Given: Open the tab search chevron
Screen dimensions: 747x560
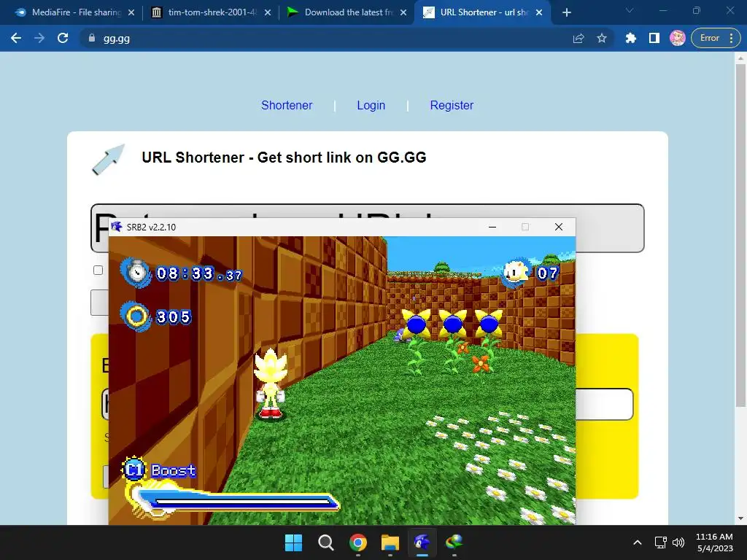Looking at the screenshot, I should (x=630, y=10).
